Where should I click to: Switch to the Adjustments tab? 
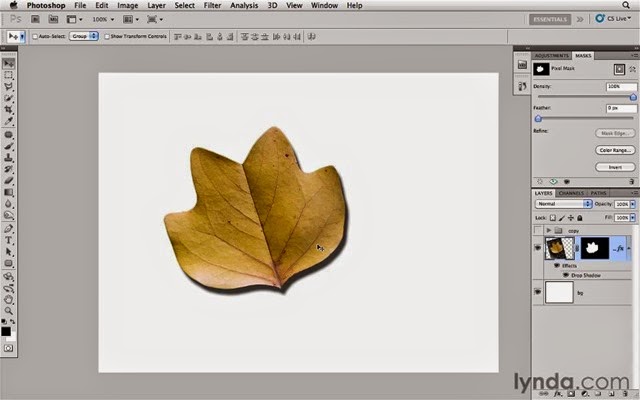[551, 56]
